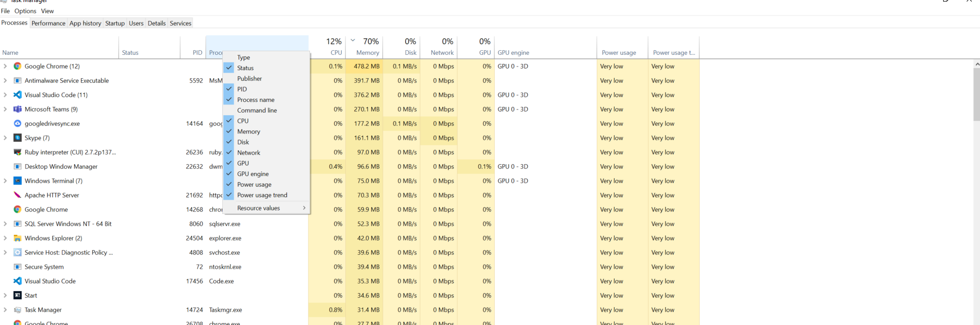Click the Visual Studio Code (11) icon

pos(17,95)
